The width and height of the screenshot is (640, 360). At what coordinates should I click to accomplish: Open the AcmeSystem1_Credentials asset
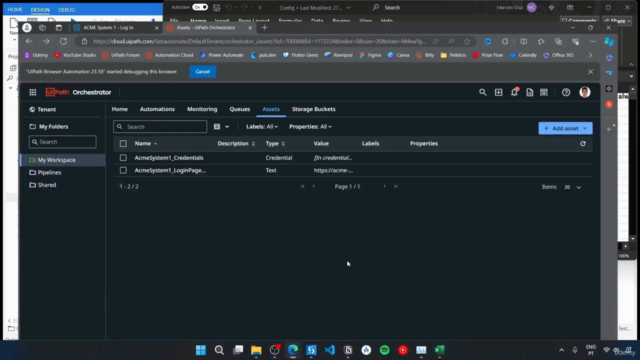[169, 158]
